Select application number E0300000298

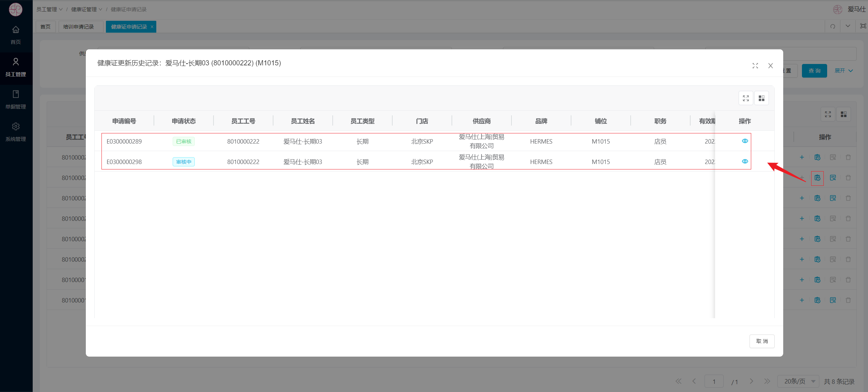[124, 162]
